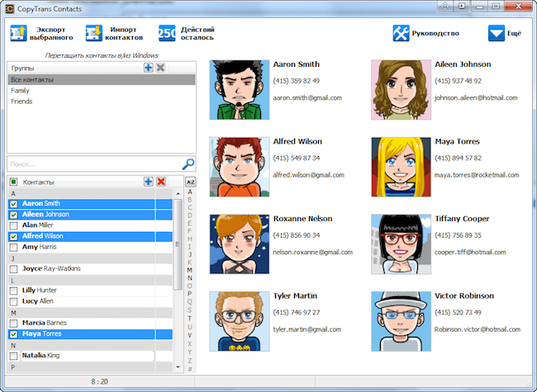Select the Friends group
537x392 pixels.
102,102
